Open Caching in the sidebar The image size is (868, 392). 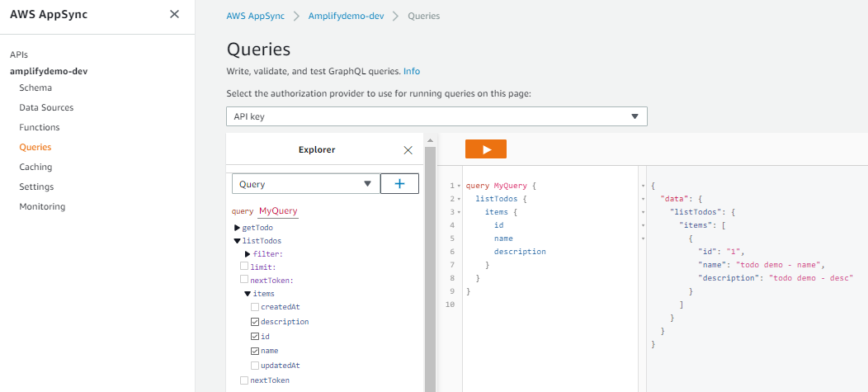tap(35, 167)
